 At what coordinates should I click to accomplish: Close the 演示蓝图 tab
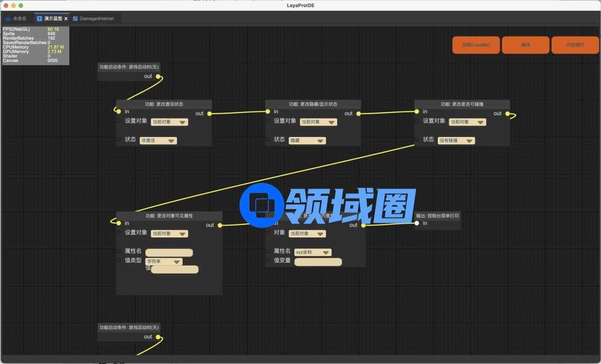[x=66, y=19]
